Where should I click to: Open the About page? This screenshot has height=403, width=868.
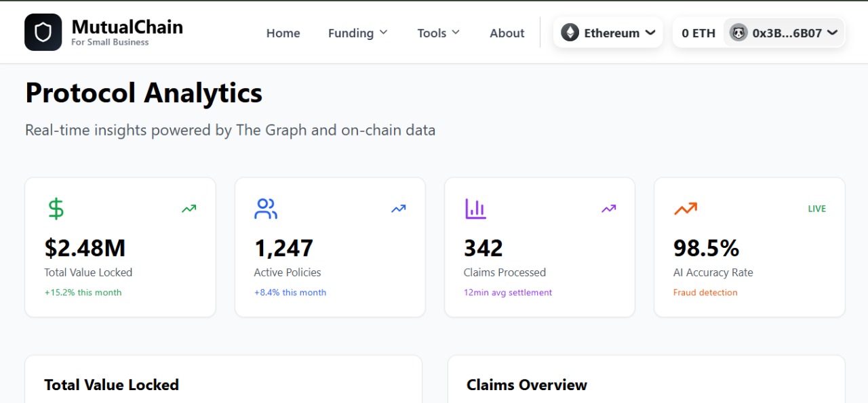click(x=507, y=33)
